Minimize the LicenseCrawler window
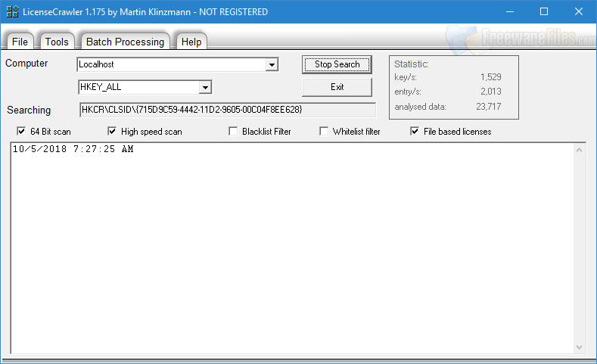Viewport: 597px width, 364px height. (x=510, y=12)
